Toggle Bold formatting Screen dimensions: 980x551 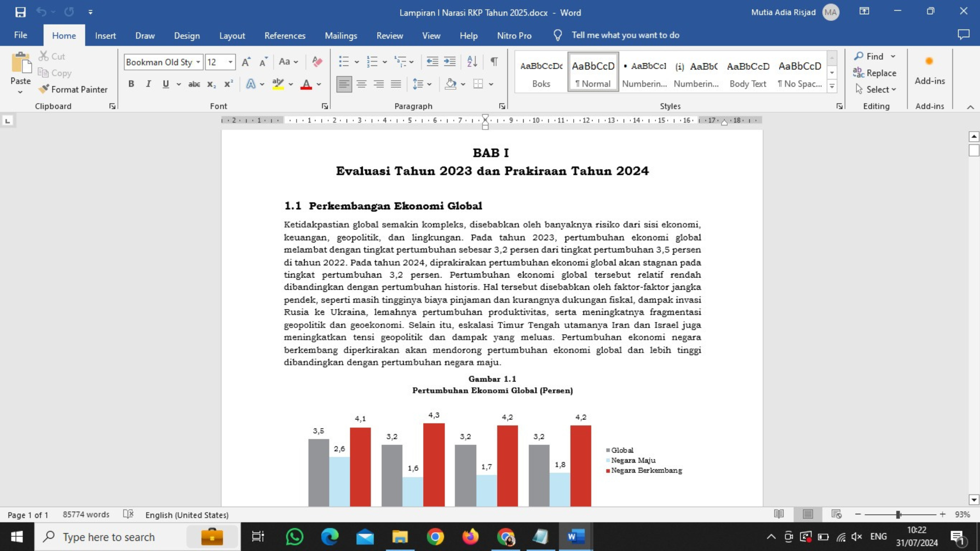tap(131, 84)
